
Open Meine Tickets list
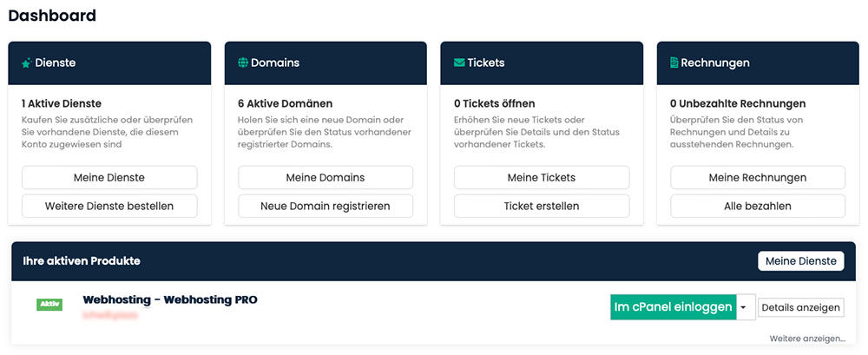tap(542, 177)
